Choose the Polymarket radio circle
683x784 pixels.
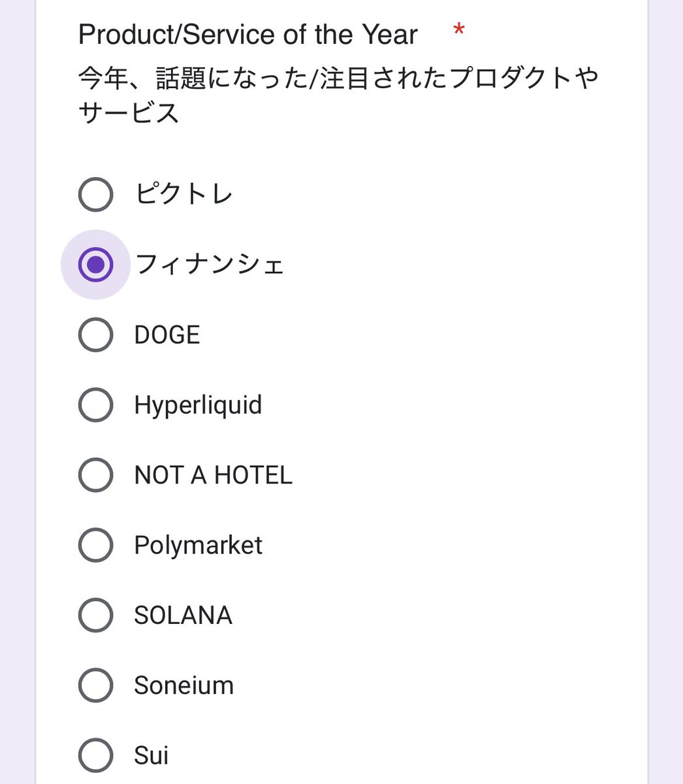[x=95, y=545]
